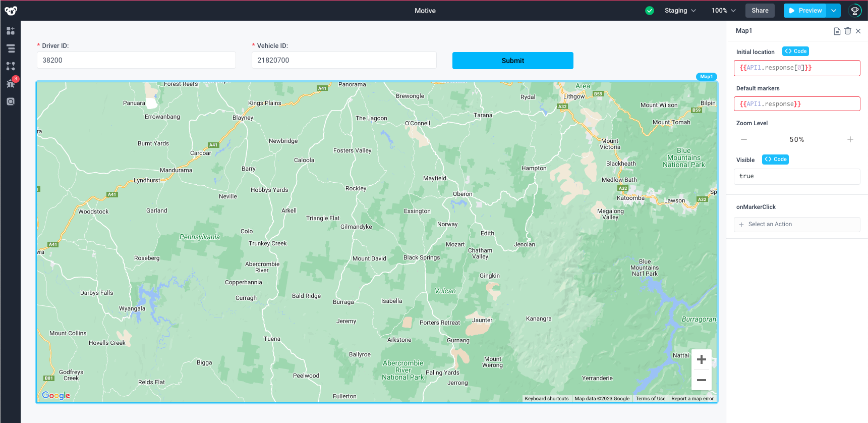Open the add components panel in sidebar
This screenshot has height=423, width=868.
(x=11, y=31)
